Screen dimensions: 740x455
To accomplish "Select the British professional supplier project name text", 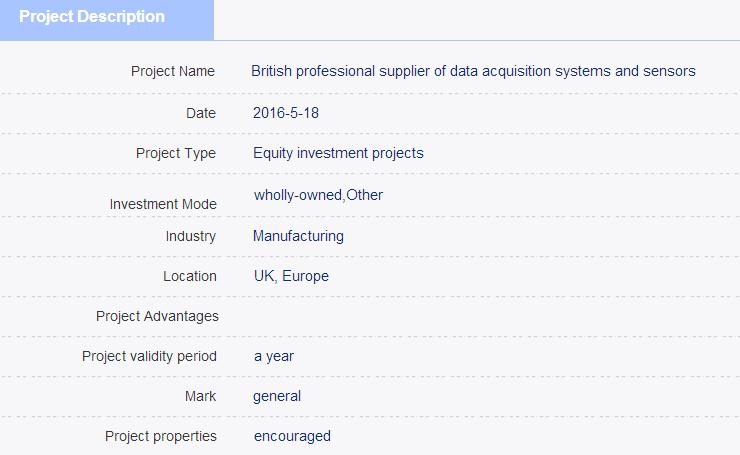I will [x=473, y=71].
